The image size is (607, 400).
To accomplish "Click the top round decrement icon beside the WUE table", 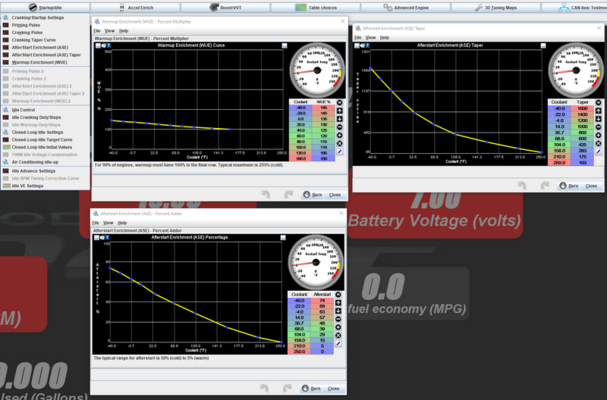I will click(339, 103).
